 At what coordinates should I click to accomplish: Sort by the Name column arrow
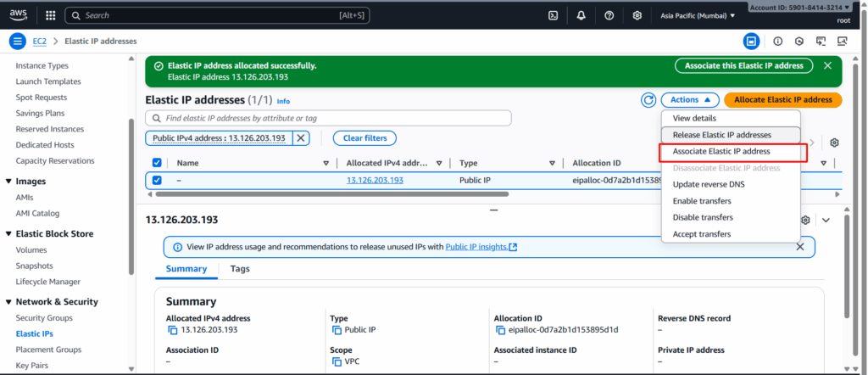click(x=326, y=163)
